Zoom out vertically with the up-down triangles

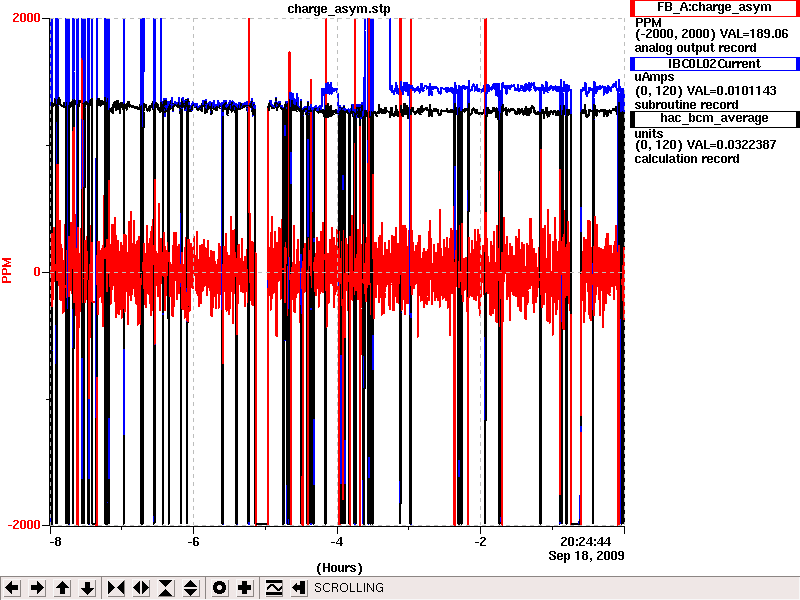[x=191, y=588]
